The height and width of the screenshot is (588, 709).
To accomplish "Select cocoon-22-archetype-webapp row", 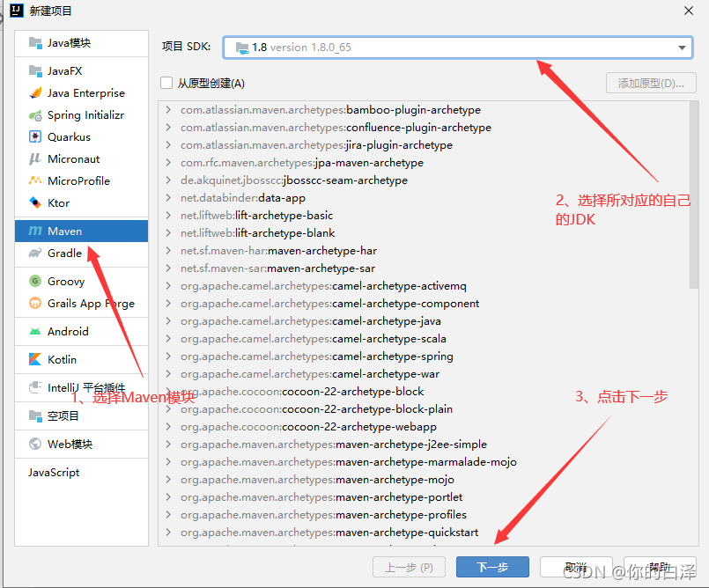I will pos(424,427).
